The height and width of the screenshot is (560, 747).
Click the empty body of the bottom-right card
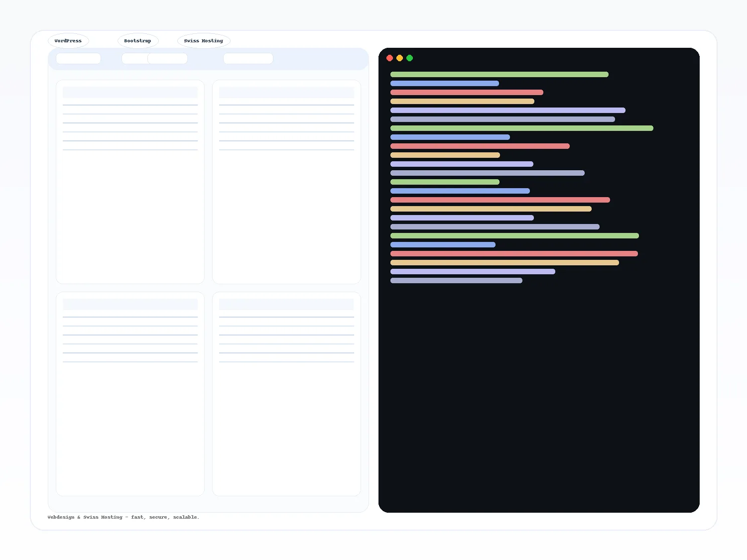tap(286, 428)
